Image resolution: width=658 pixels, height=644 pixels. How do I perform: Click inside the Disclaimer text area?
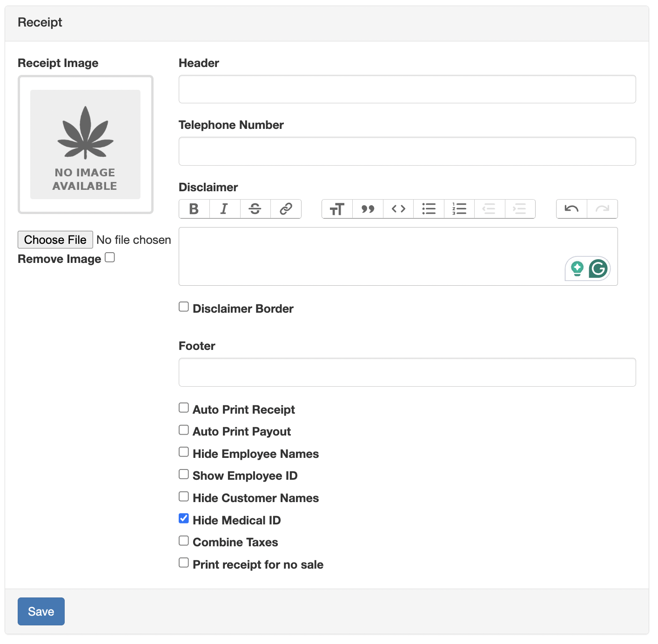click(x=398, y=256)
